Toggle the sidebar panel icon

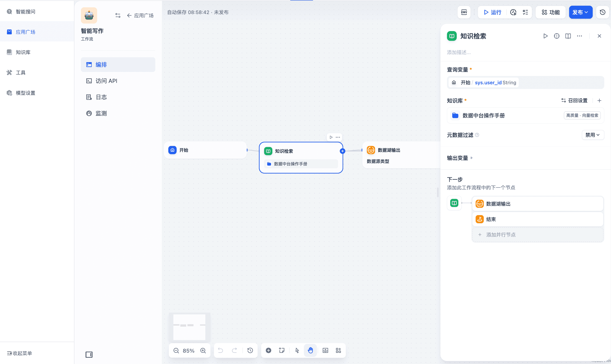pyautogui.click(x=89, y=355)
